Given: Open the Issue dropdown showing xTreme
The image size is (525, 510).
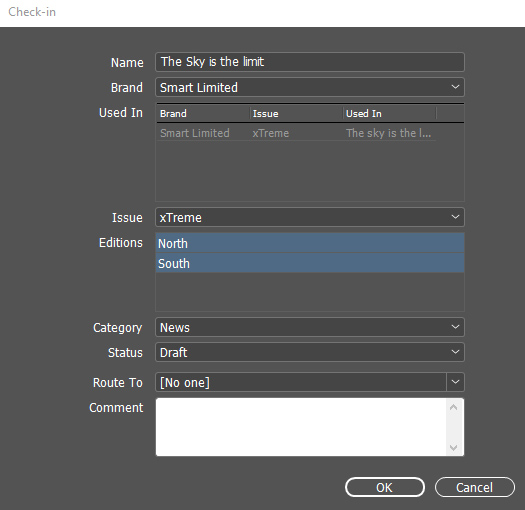Looking at the screenshot, I should (310, 217).
